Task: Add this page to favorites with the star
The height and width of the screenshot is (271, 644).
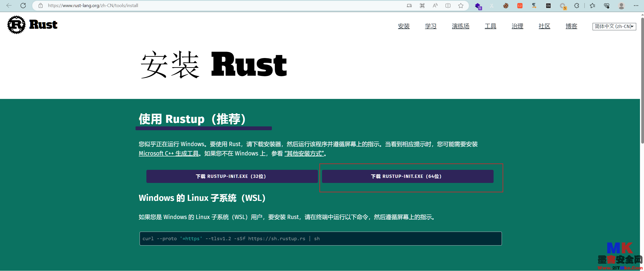Action: [461, 6]
